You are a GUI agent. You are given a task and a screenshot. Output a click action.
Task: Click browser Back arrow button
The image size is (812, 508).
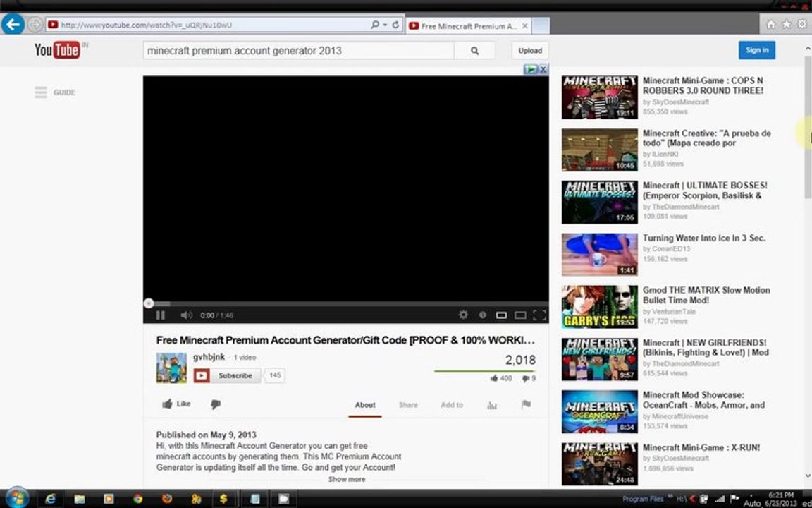point(13,24)
